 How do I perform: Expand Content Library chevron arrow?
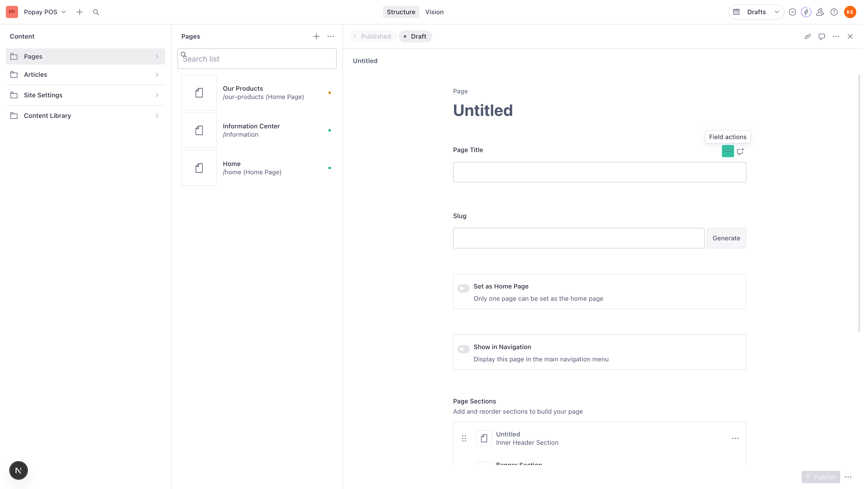point(157,116)
